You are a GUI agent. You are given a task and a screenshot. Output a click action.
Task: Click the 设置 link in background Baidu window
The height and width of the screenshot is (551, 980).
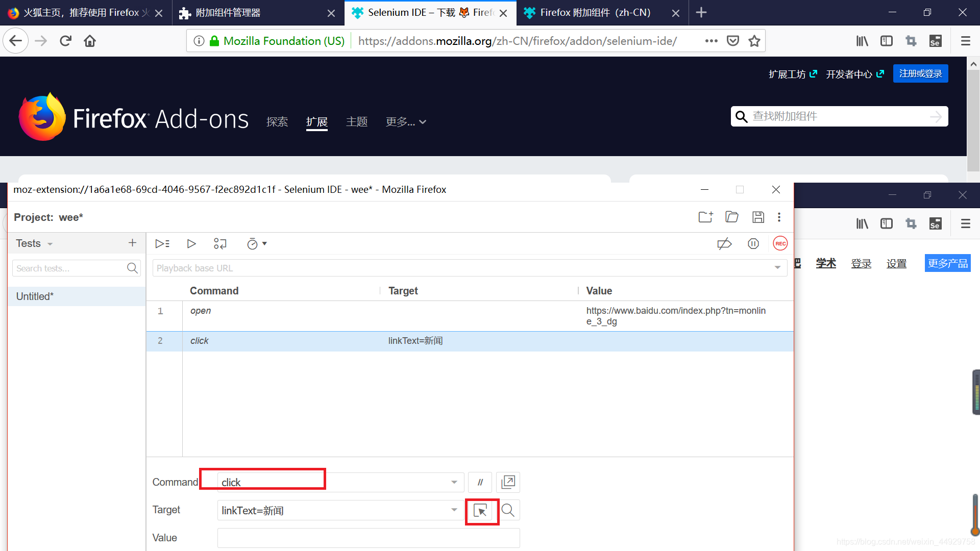coord(896,263)
